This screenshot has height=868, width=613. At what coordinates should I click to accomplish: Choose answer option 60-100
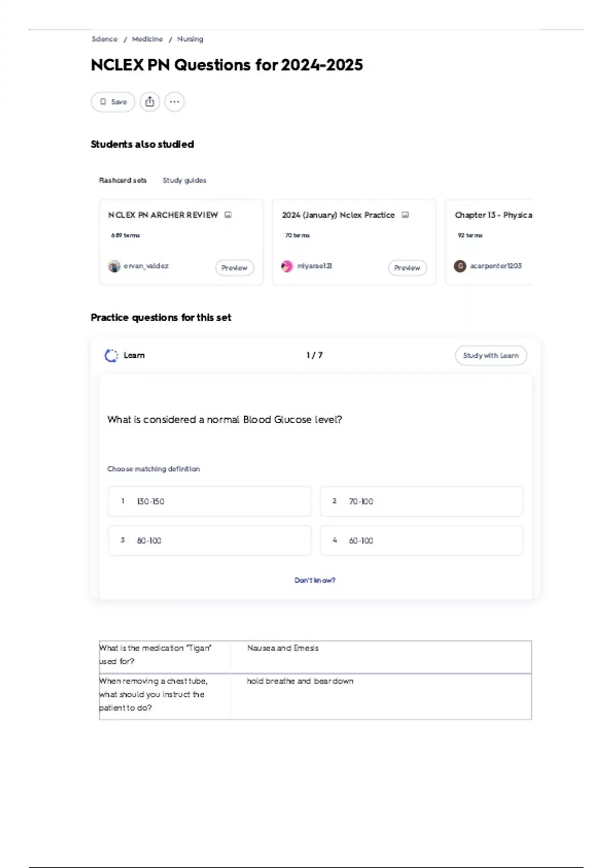click(421, 540)
